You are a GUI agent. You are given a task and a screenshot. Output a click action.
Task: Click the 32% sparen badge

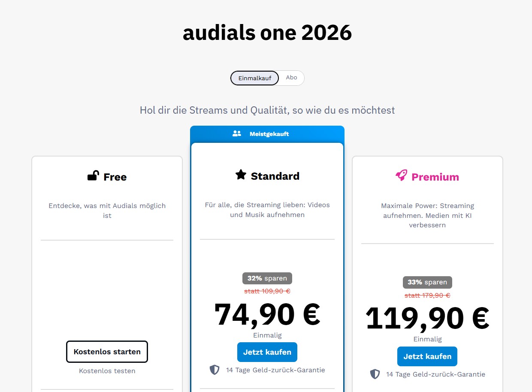click(x=267, y=278)
